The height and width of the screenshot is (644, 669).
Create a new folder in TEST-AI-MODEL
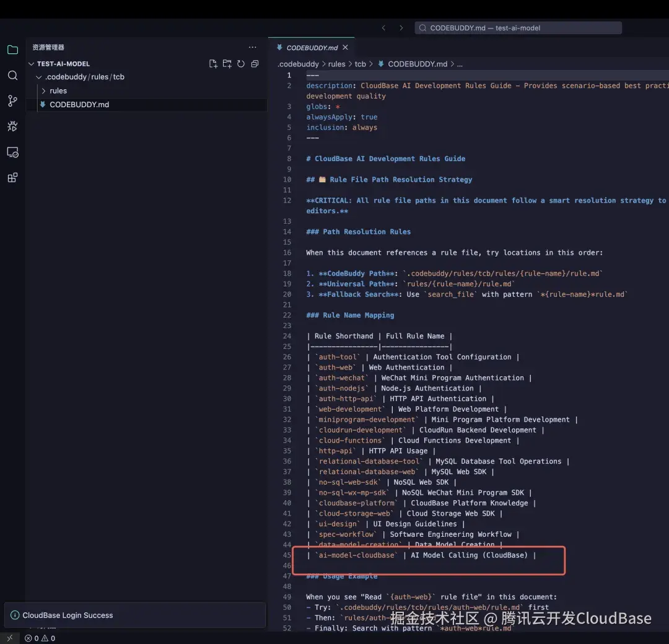pos(227,64)
